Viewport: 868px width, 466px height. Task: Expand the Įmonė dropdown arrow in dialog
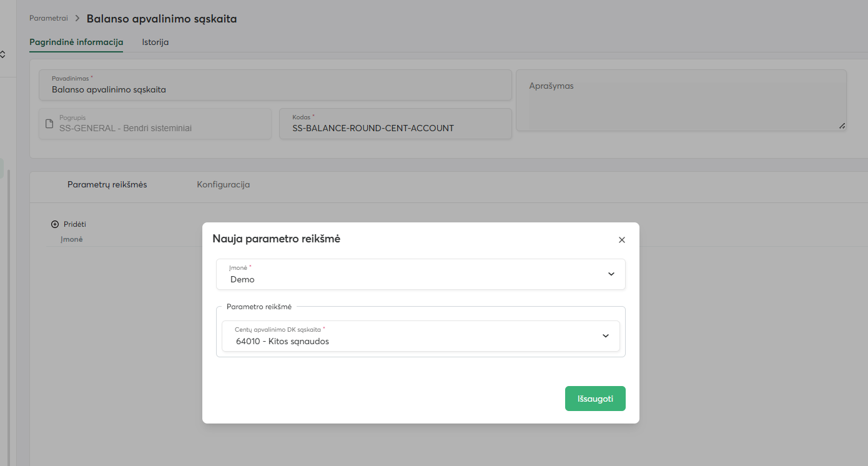pyautogui.click(x=611, y=274)
